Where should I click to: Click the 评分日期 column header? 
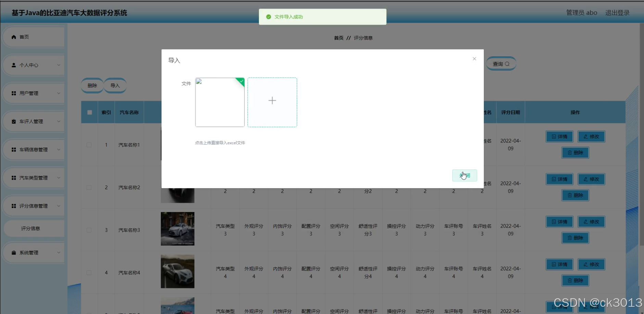click(510, 112)
